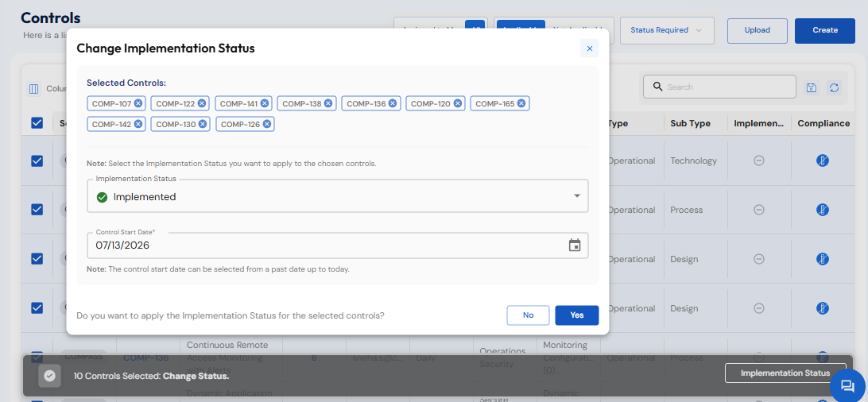Uncheck the Process row checkbox
The width and height of the screenshot is (868, 402).
[37, 210]
